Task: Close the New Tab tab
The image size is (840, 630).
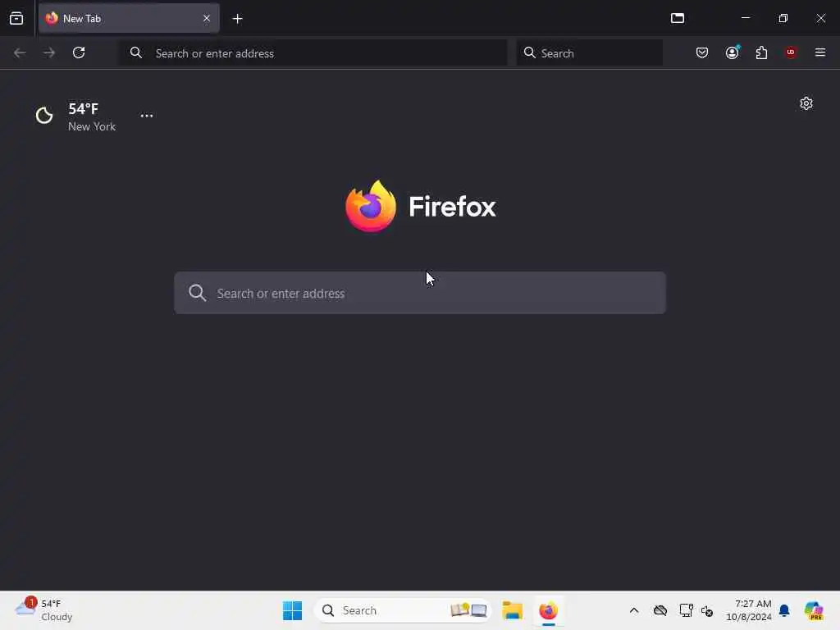Action: (206, 18)
